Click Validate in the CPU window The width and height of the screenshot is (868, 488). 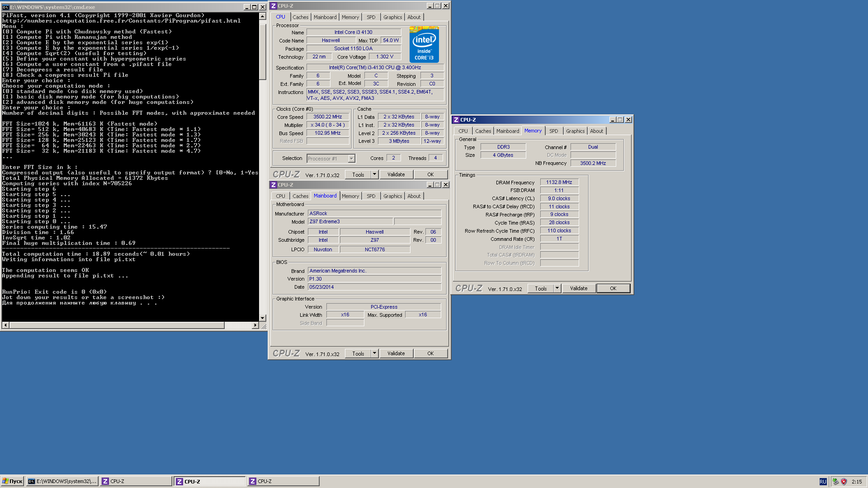tap(396, 174)
